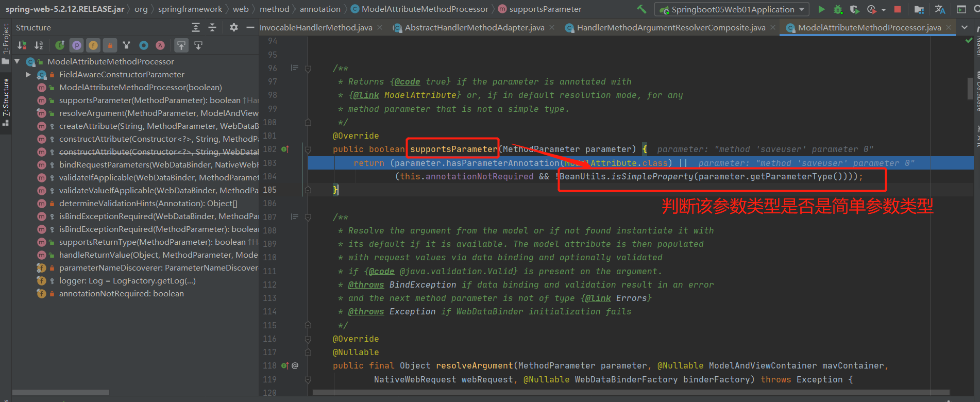
Task: Toggle Show Anonymous Classes blue circle button
Action: tap(144, 45)
